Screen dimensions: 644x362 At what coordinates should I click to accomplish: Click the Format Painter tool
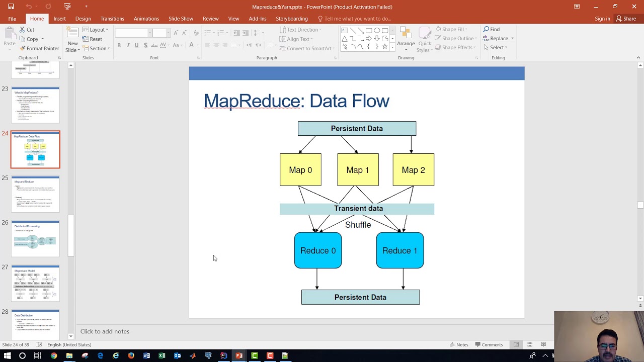(x=39, y=48)
